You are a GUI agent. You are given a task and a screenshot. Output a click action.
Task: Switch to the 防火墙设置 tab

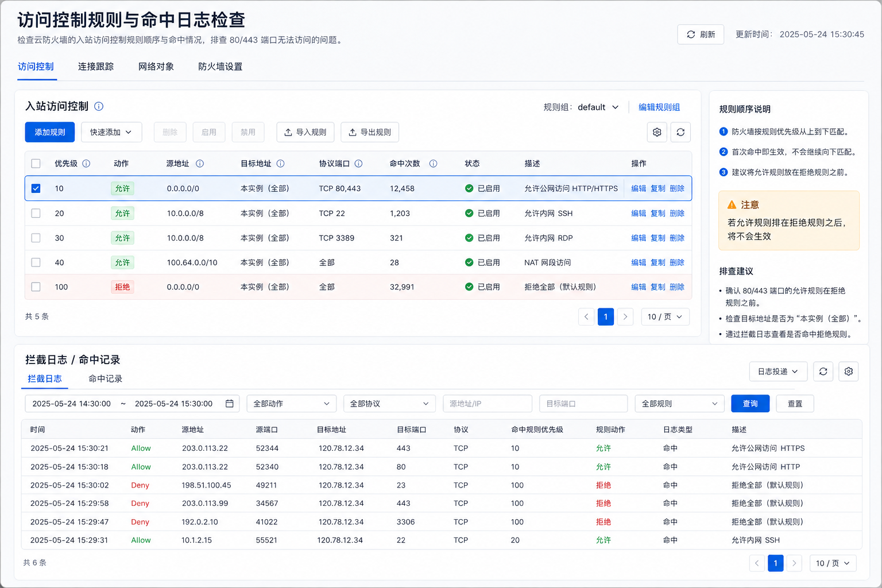[x=220, y=67]
